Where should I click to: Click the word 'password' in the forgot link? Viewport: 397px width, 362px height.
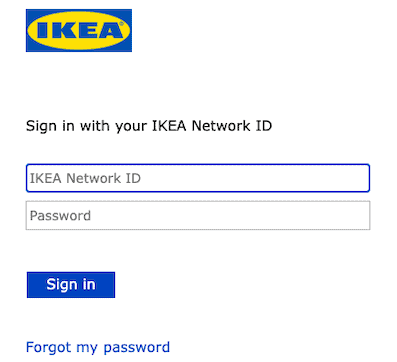click(x=137, y=348)
